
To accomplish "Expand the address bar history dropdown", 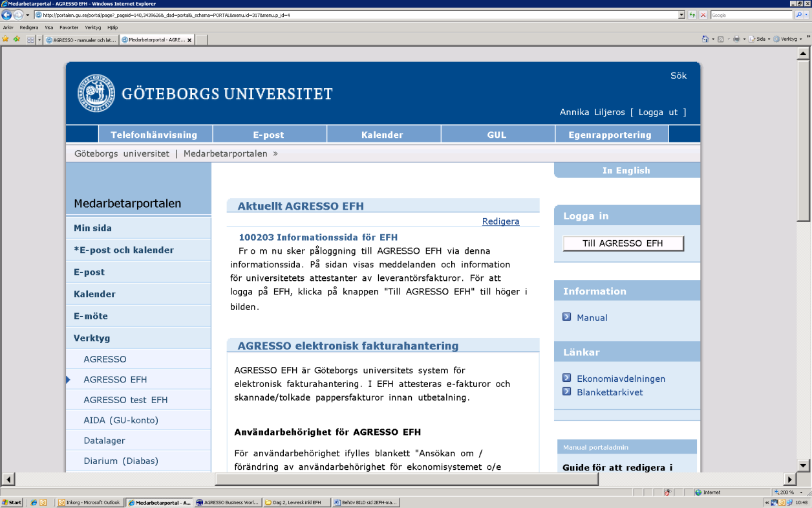I will 681,14.
